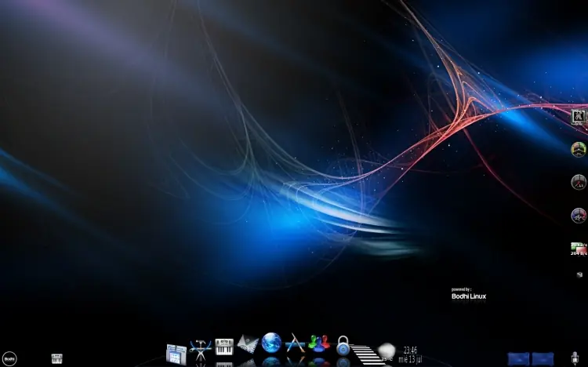
Task: Open the pencil-and-ruler applications dock icon
Action: pyautogui.click(x=295, y=343)
